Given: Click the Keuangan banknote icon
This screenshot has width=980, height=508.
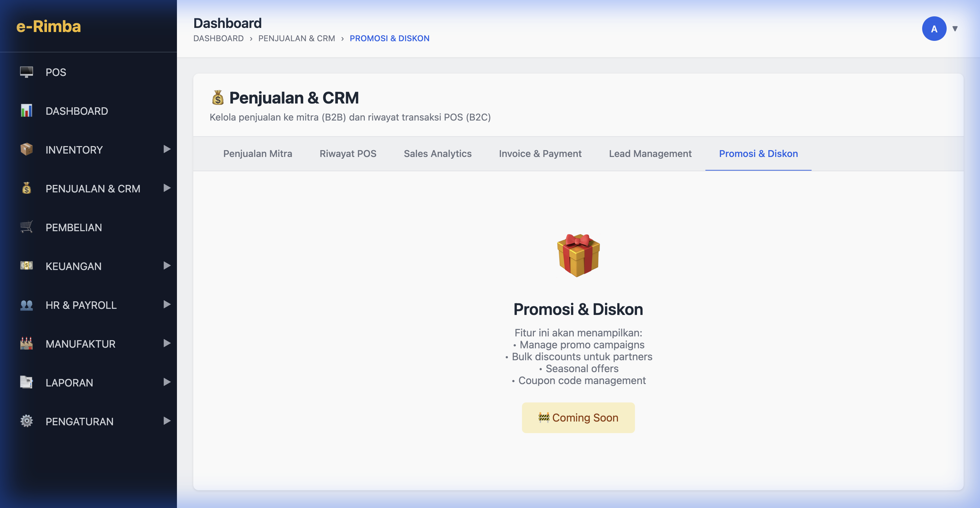Looking at the screenshot, I should click(26, 266).
